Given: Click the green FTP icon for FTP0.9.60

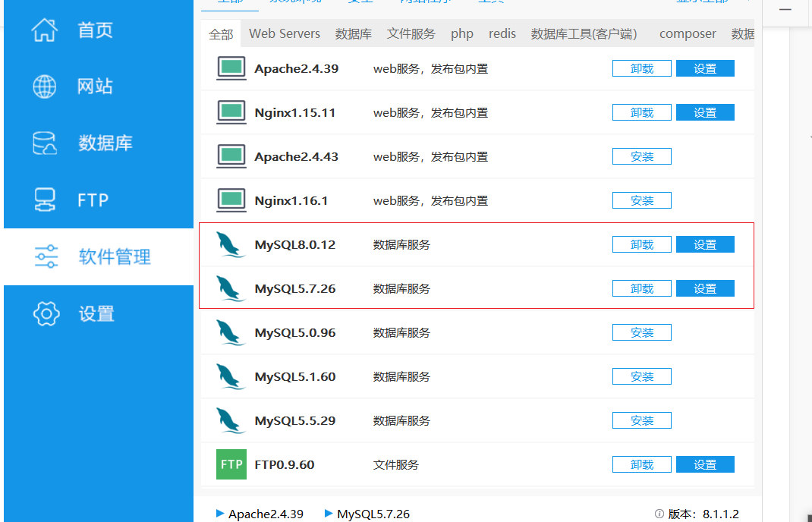Looking at the screenshot, I should pos(231,464).
